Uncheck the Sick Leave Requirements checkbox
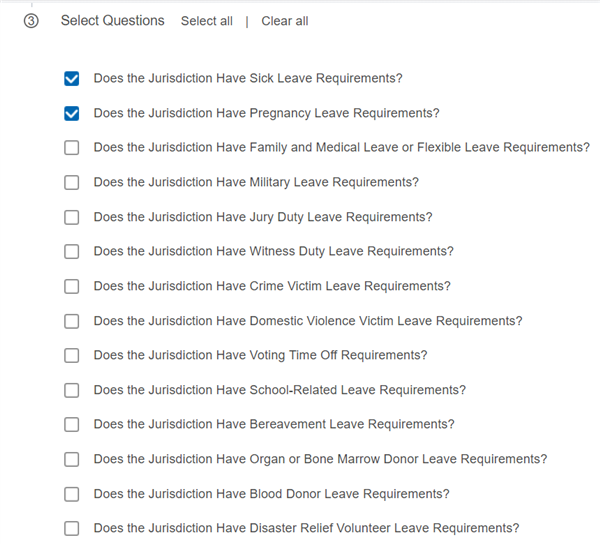The width and height of the screenshot is (600, 544). click(x=72, y=78)
